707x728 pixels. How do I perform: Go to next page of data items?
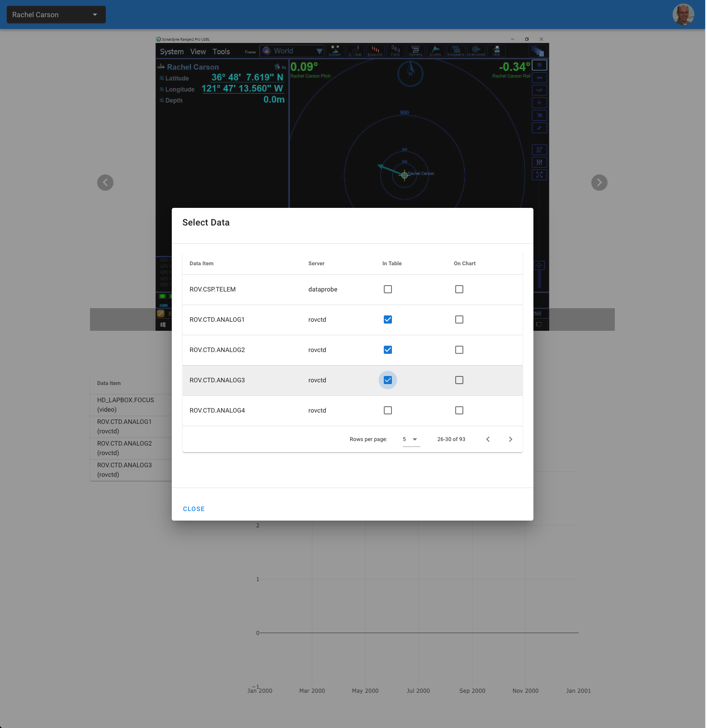click(x=510, y=439)
